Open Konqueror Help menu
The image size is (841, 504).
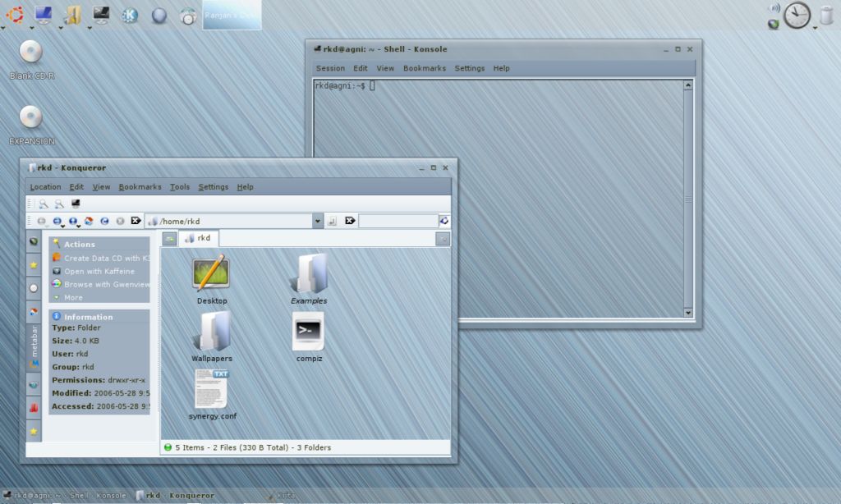point(245,186)
